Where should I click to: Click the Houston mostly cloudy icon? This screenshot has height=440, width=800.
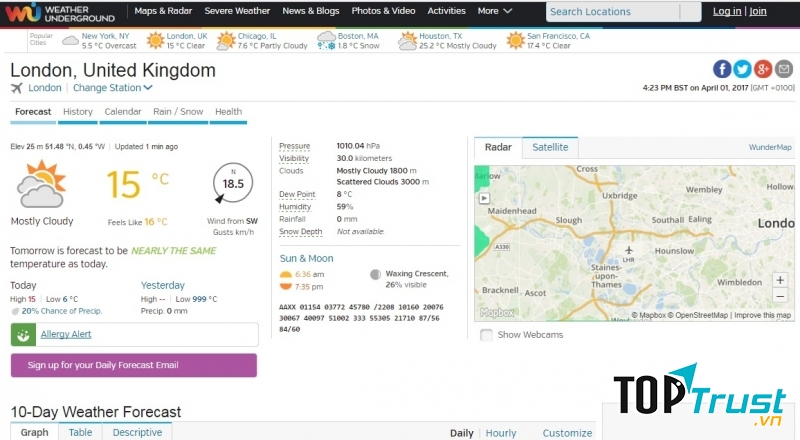[x=407, y=41]
